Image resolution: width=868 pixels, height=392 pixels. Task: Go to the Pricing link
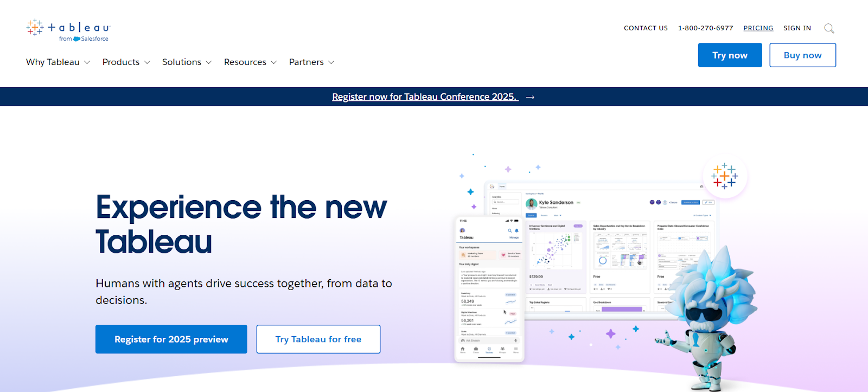tap(758, 28)
